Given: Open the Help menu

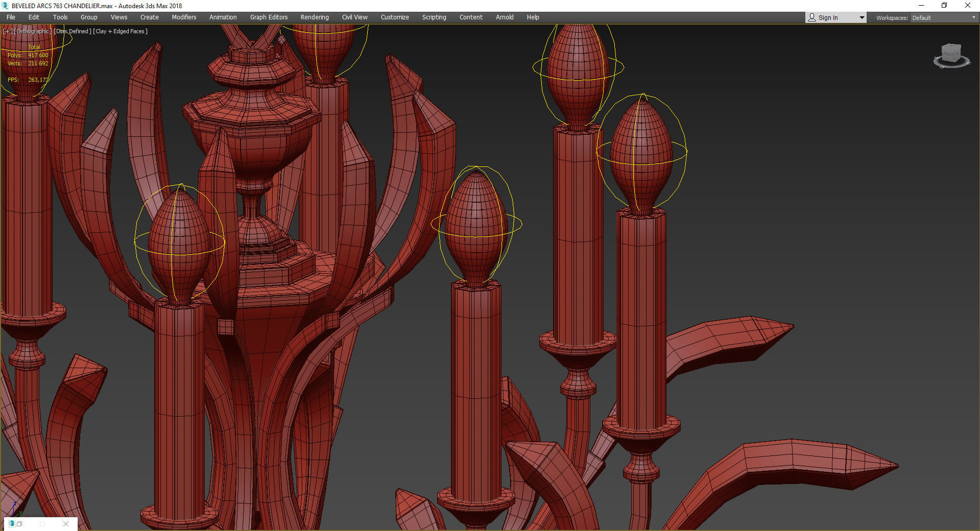Looking at the screenshot, I should tap(533, 17).
